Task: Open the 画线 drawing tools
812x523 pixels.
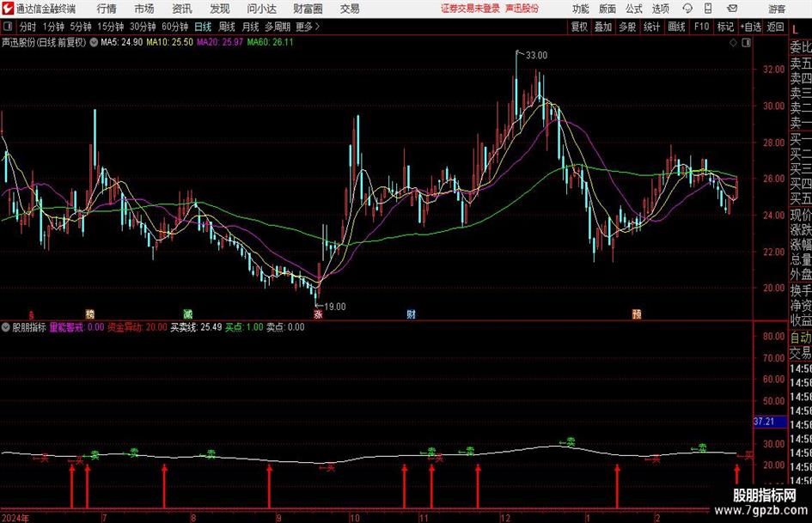Action: click(x=676, y=27)
